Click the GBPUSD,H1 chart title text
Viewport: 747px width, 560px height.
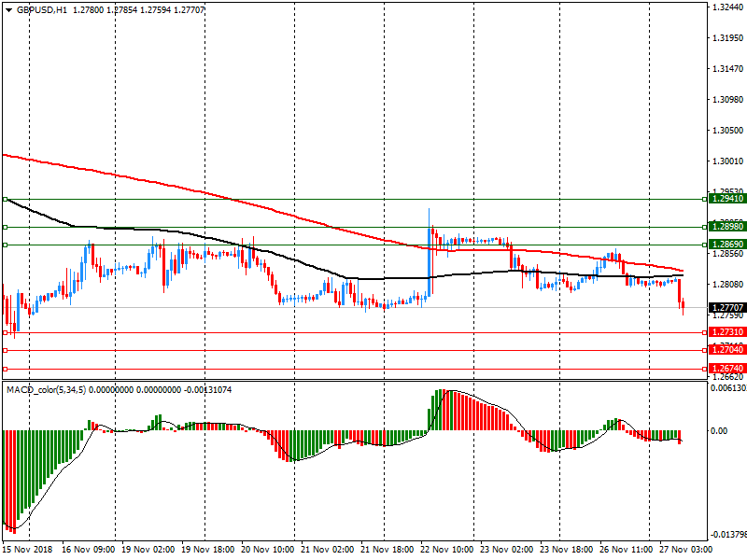pos(41,8)
